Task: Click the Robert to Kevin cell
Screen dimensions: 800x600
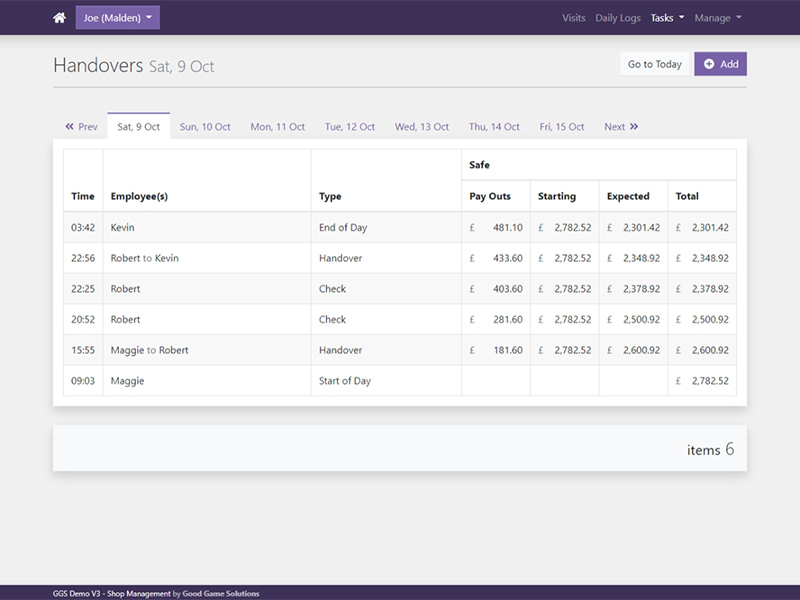Action: [207, 258]
